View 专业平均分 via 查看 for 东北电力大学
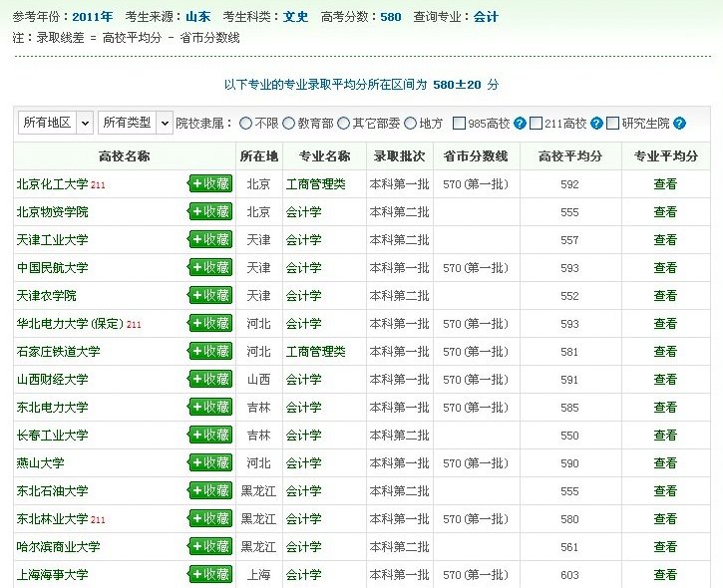 [665, 408]
